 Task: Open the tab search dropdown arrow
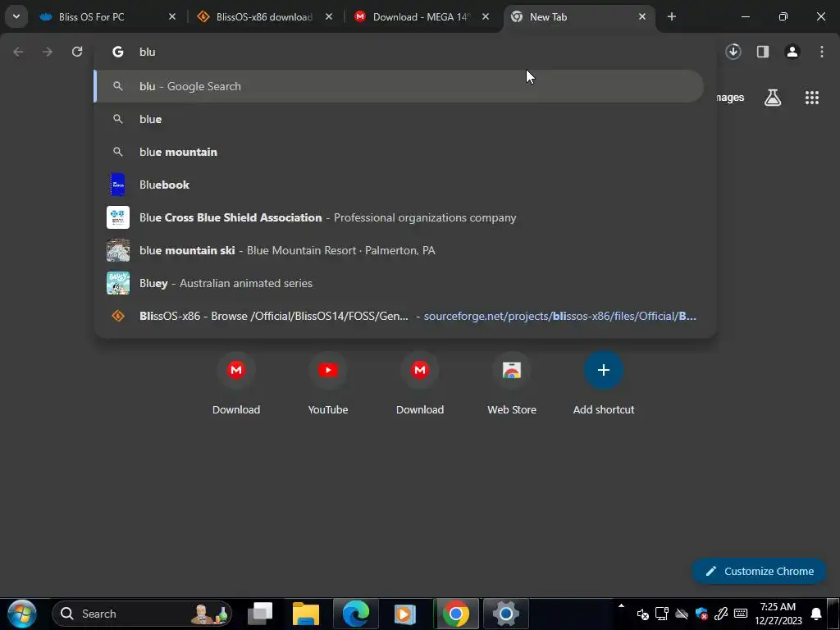coord(16,16)
